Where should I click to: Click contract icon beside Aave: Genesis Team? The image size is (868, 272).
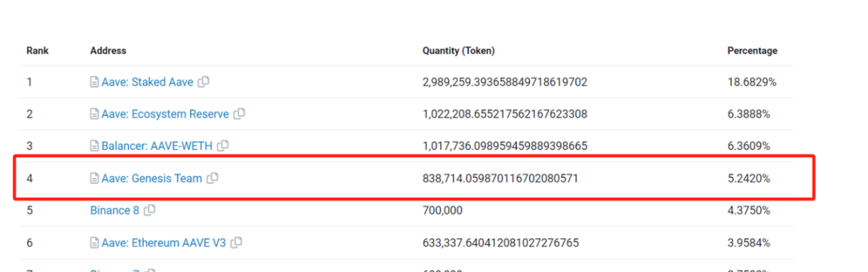(95, 179)
